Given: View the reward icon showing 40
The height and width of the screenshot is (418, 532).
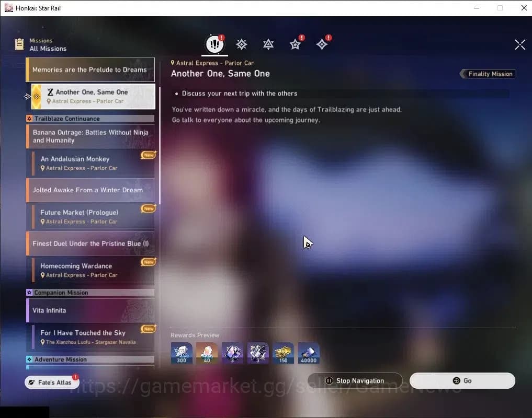Looking at the screenshot, I should (207, 353).
